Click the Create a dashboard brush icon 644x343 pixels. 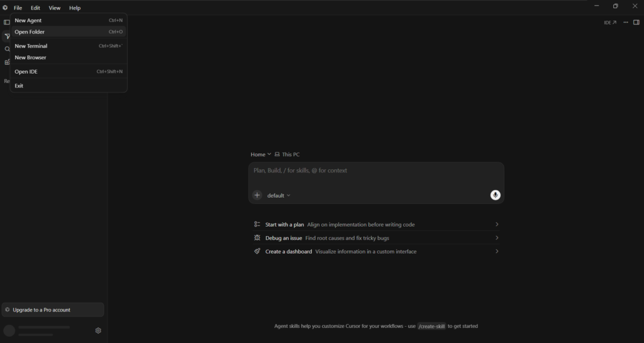(257, 251)
